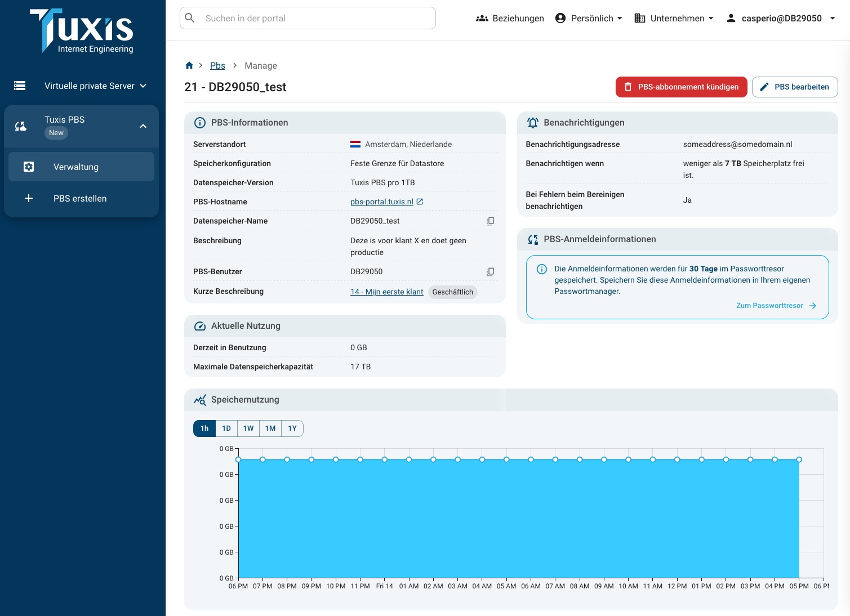Click the plus icon beside PBS erstellen
Image resolution: width=850 pixels, height=616 pixels.
(x=29, y=198)
